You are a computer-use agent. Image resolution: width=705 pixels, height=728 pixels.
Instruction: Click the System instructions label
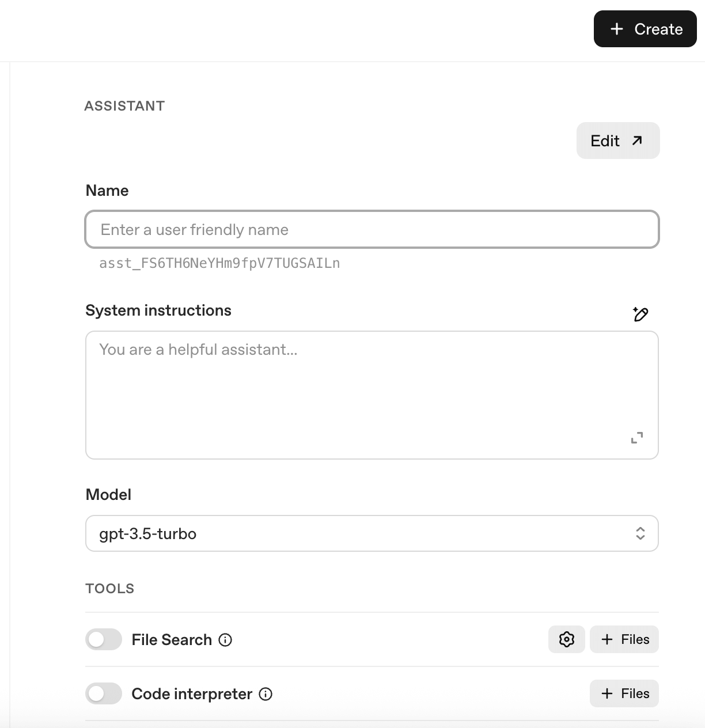158,310
